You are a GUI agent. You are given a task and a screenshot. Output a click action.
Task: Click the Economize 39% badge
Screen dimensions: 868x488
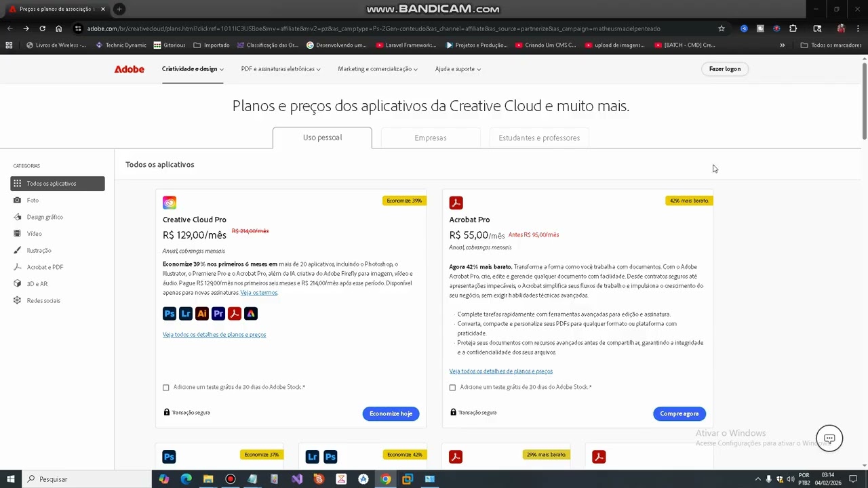[x=404, y=201]
